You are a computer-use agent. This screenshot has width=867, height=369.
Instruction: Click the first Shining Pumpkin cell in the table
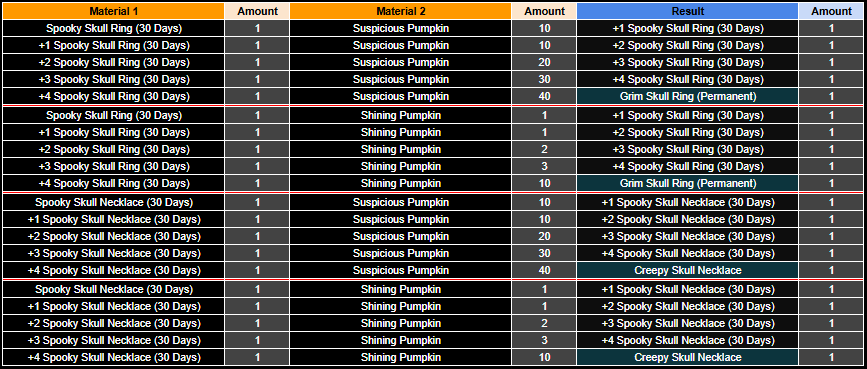pos(400,115)
